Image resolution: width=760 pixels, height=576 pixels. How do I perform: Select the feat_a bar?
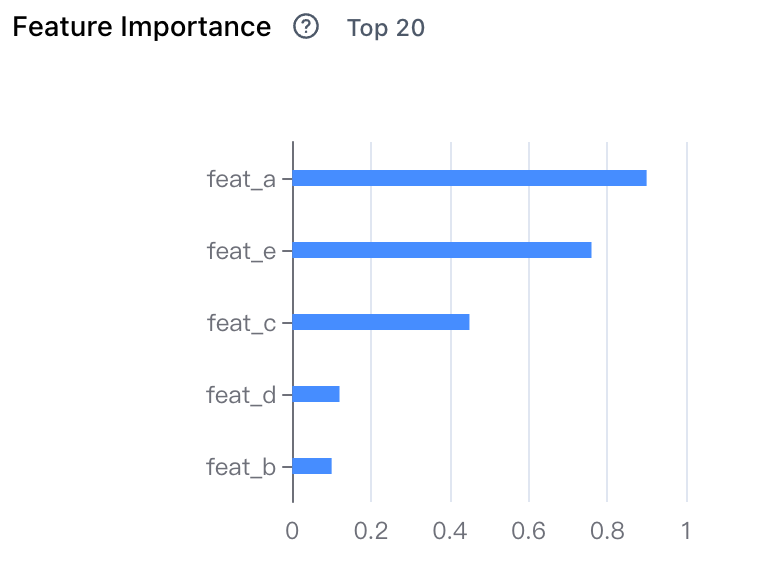click(470, 178)
